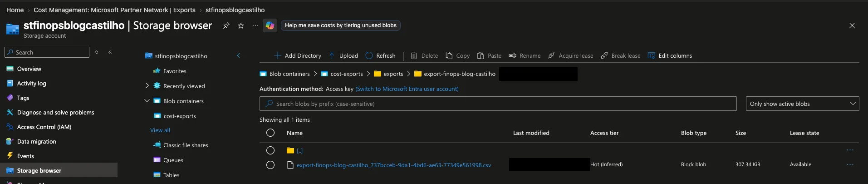Viewport: 868px width, 184px height.
Task: Open Overview in the sidebar
Action: tap(29, 69)
